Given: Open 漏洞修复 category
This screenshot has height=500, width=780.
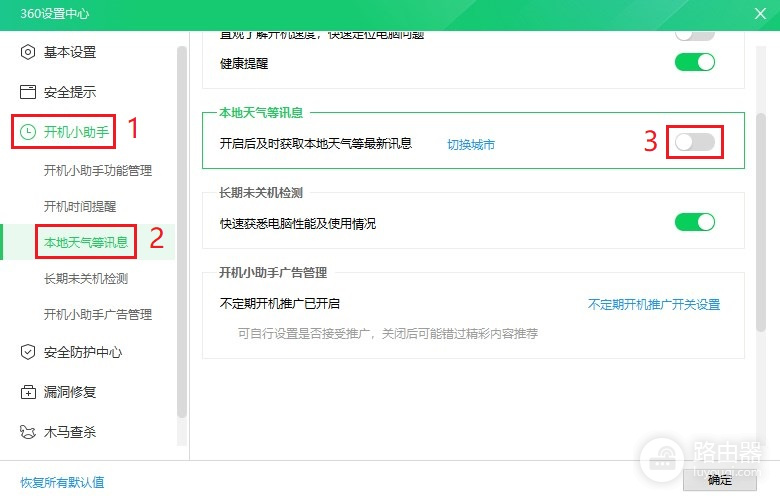Looking at the screenshot, I should (x=70, y=392).
